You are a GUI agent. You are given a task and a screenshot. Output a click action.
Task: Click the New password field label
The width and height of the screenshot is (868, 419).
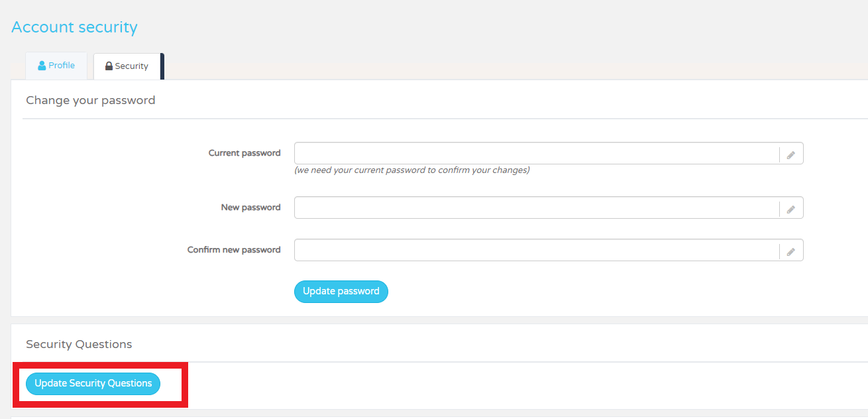click(x=250, y=207)
